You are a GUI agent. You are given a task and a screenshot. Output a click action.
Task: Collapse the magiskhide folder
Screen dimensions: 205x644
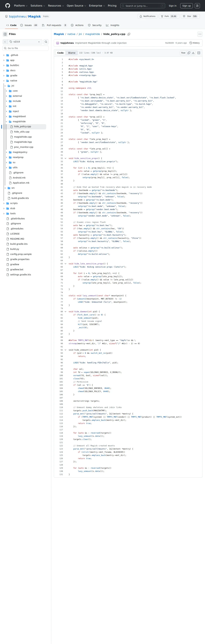point(6,121)
